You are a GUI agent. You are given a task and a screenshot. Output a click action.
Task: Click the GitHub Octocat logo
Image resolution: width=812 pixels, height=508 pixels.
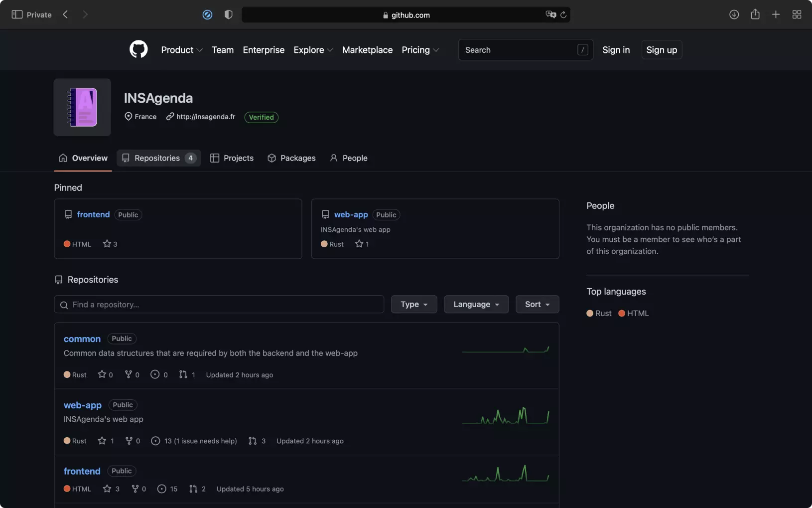point(138,49)
